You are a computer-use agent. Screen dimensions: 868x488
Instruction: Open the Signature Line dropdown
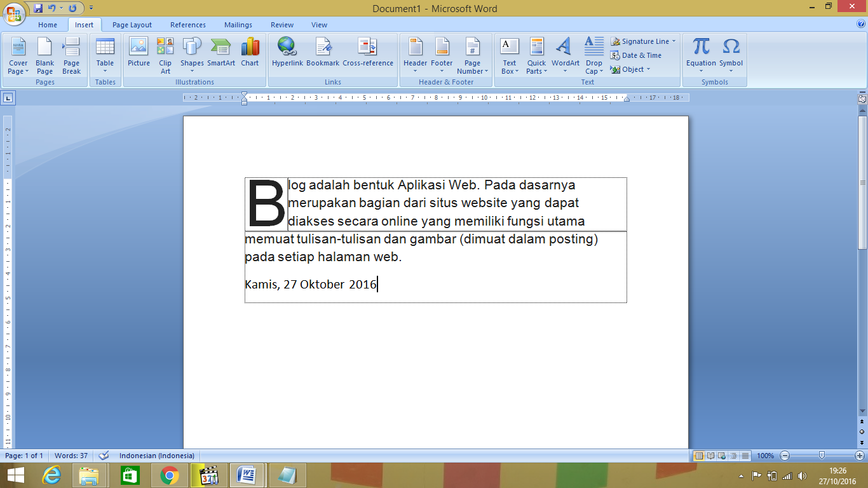[x=644, y=41]
